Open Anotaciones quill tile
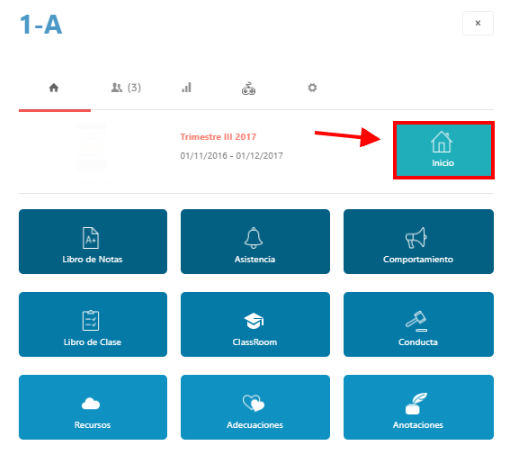The image size is (505, 456). coord(418,407)
